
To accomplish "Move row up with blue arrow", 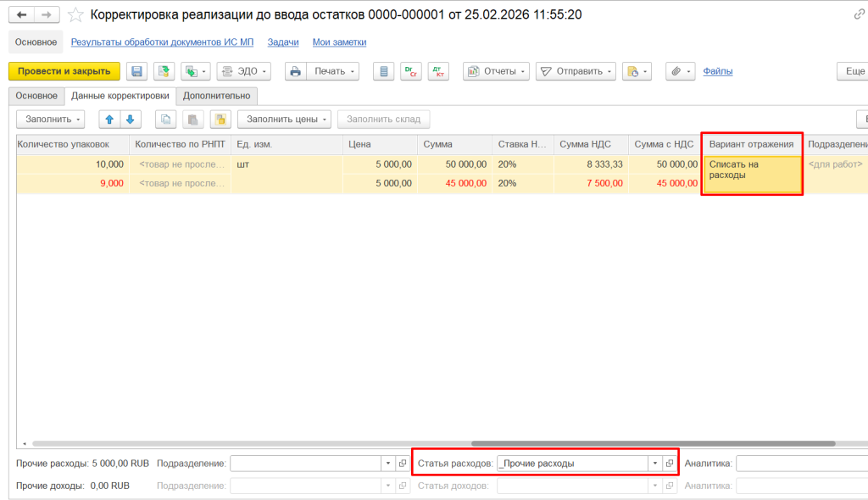I will pos(108,119).
